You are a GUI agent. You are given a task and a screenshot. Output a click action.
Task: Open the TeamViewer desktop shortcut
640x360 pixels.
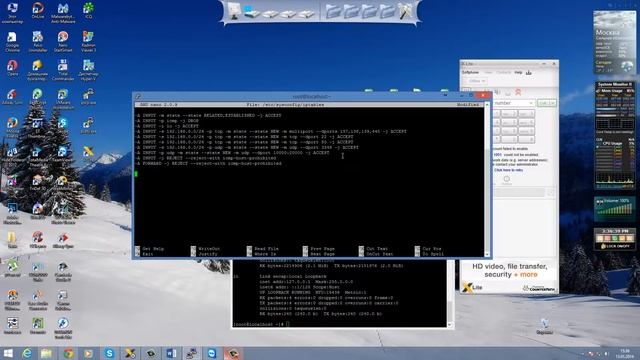63,155
